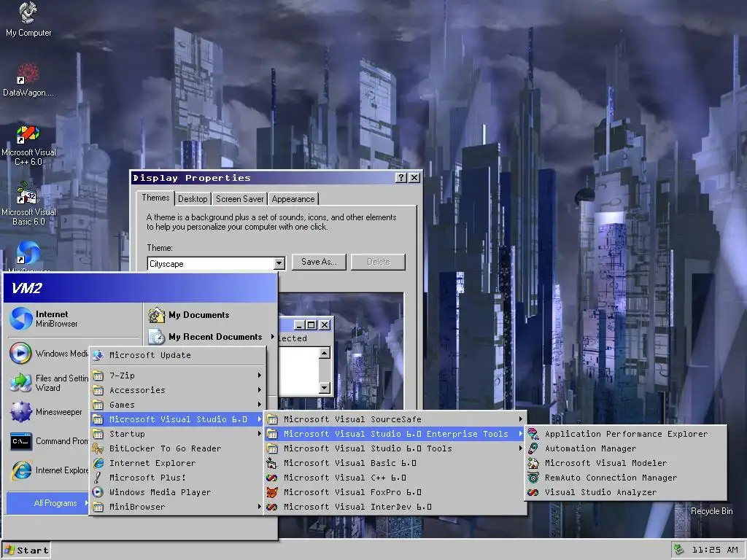Screen dimensions: 747x560
Task: Switch to the Themes tab
Action: click(x=155, y=198)
